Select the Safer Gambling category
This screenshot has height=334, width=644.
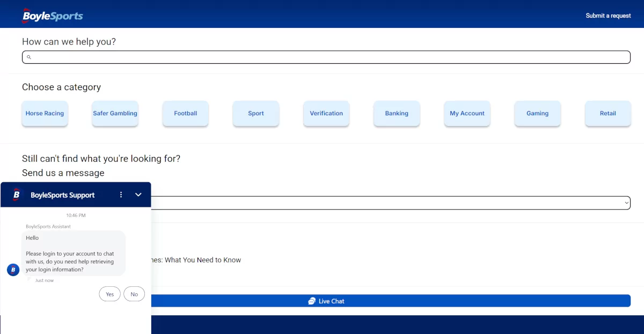click(115, 114)
